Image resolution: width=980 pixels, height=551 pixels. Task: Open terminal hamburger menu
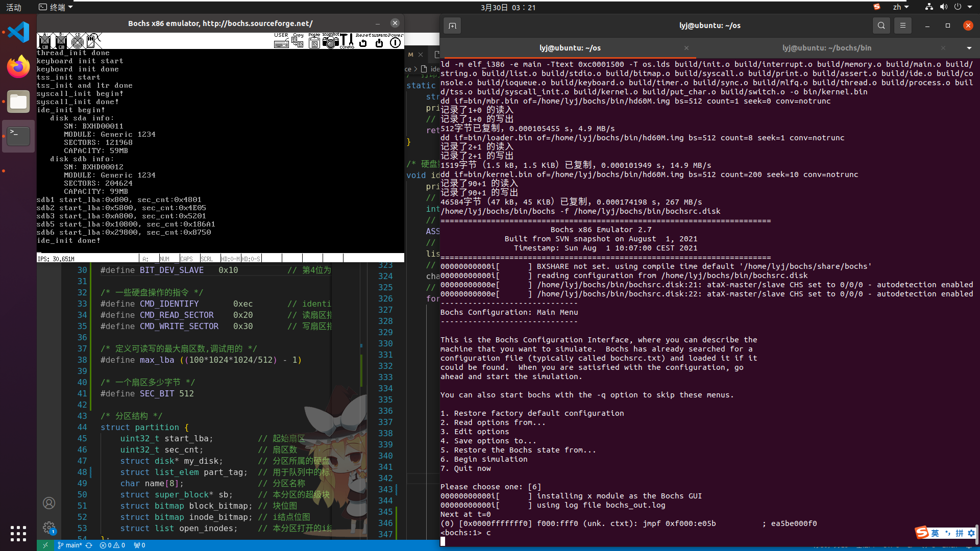902,26
